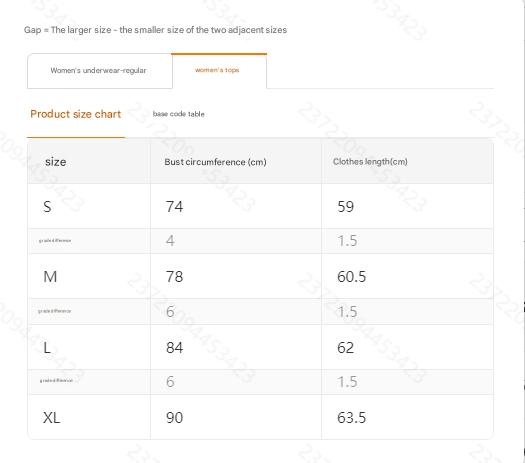Click clothes length 62 for size L
Screen dimensions: 525x463
[346, 348]
